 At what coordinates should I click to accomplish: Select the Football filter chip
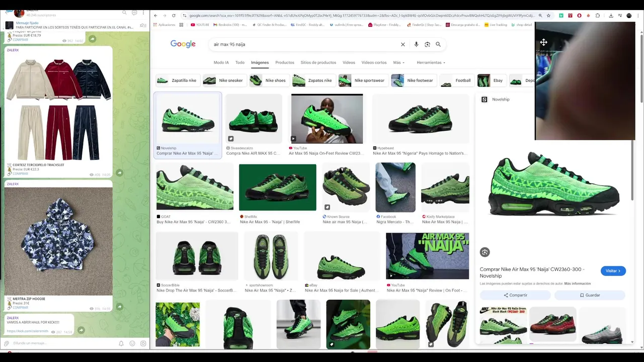456,80
